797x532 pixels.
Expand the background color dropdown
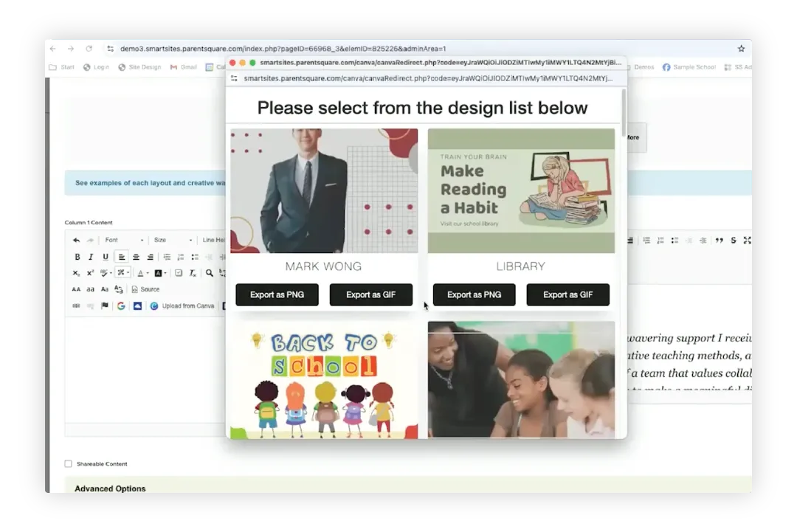pos(165,273)
